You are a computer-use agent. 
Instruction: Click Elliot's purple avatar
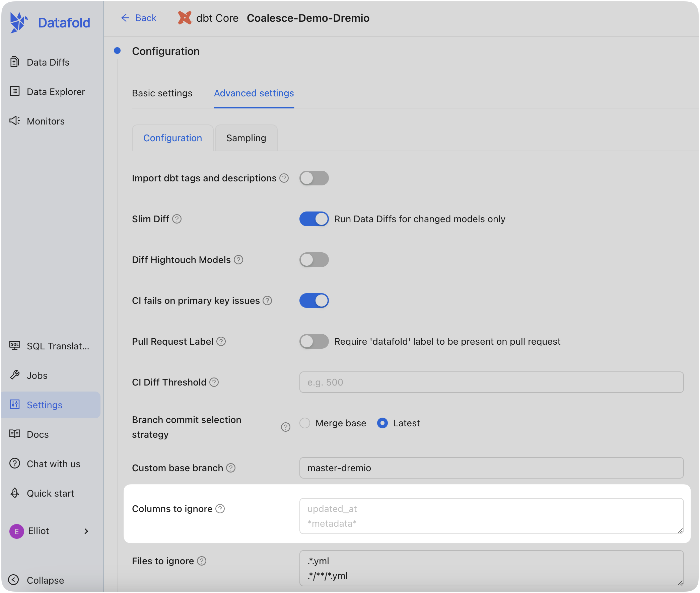[16, 531]
